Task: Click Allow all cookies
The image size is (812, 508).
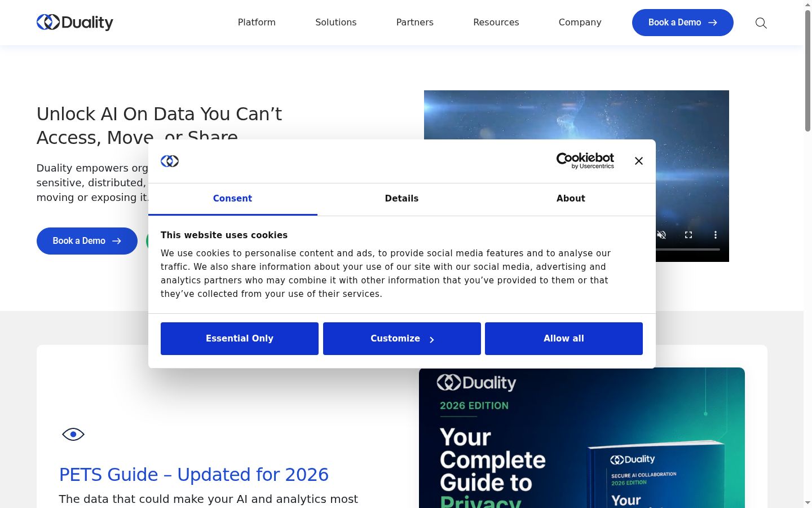Action: point(564,339)
